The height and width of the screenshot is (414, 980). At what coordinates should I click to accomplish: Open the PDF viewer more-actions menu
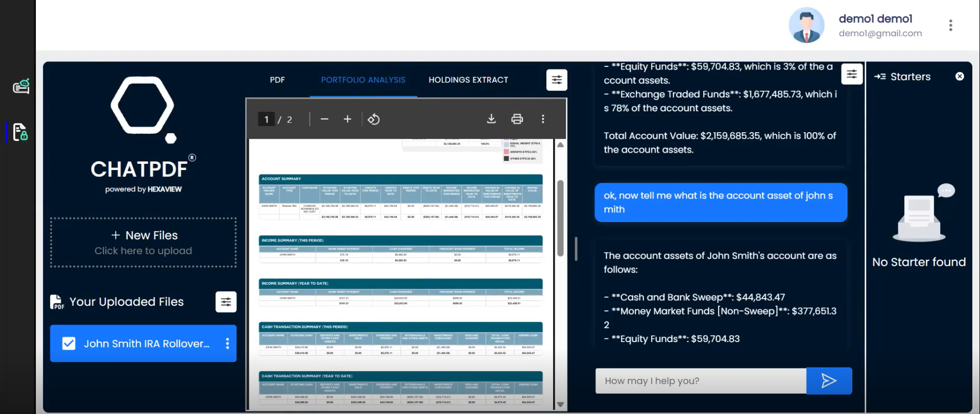point(542,119)
